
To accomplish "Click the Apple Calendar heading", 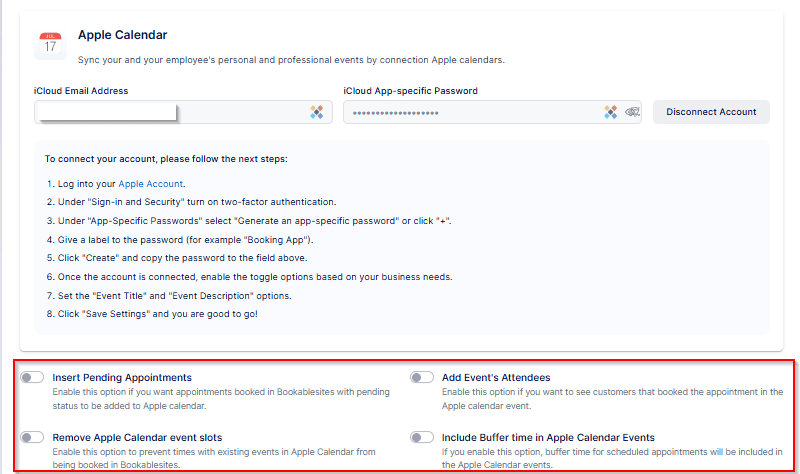I will coord(122,35).
